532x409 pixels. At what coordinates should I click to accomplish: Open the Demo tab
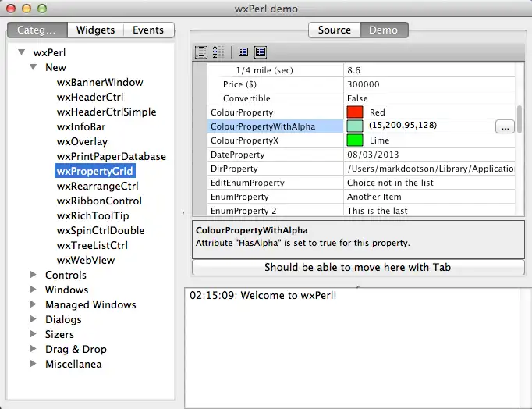click(x=383, y=30)
